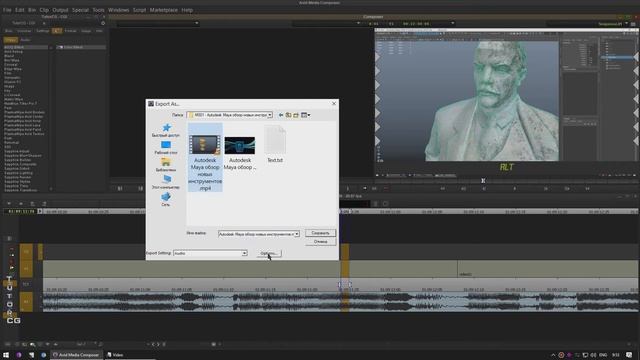Select This PC (Этот компьютер) in places bar

(x=166, y=182)
